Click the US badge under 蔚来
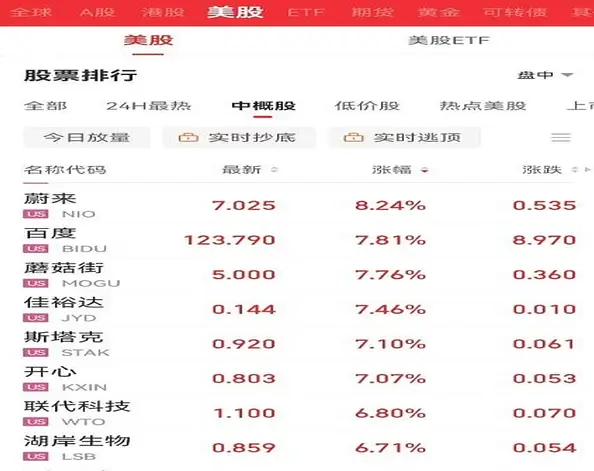Image resolution: width=594 pixels, height=471 pixels. [x=36, y=214]
